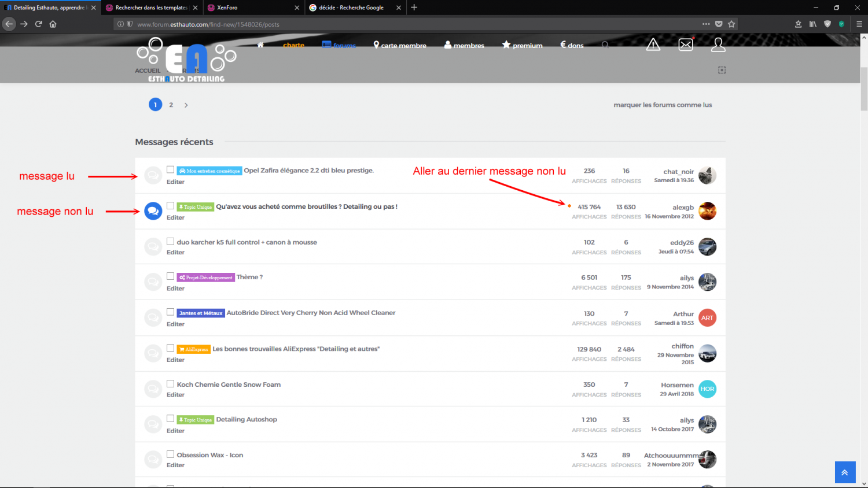Click the home icon in forum navigation
The height and width of the screenshot is (488, 868).
[x=260, y=45]
